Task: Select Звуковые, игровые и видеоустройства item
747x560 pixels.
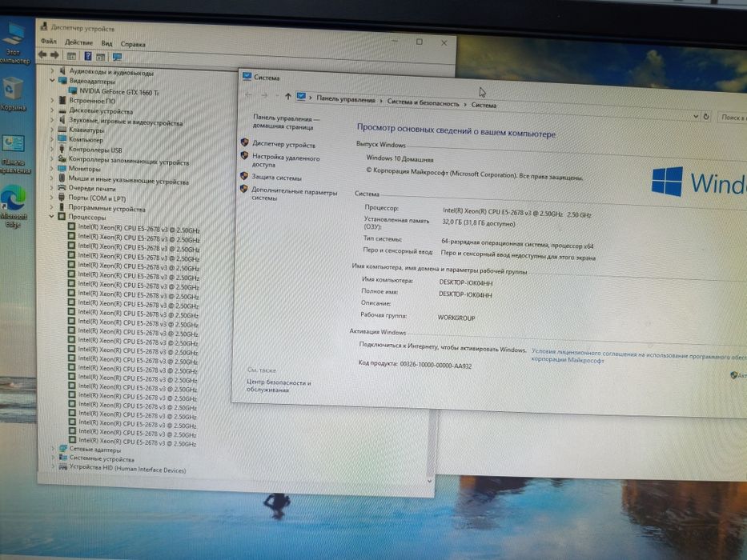Action: [126, 122]
